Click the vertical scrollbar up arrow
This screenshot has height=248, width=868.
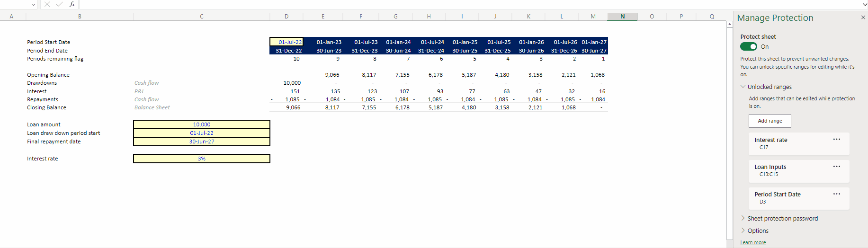click(x=729, y=25)
